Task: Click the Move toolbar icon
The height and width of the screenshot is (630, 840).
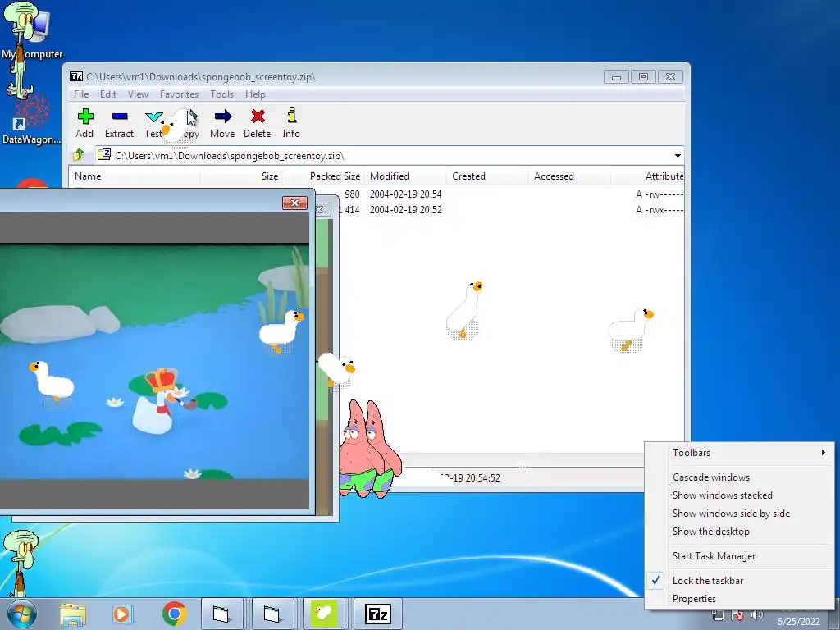Action: pos(222,123)
